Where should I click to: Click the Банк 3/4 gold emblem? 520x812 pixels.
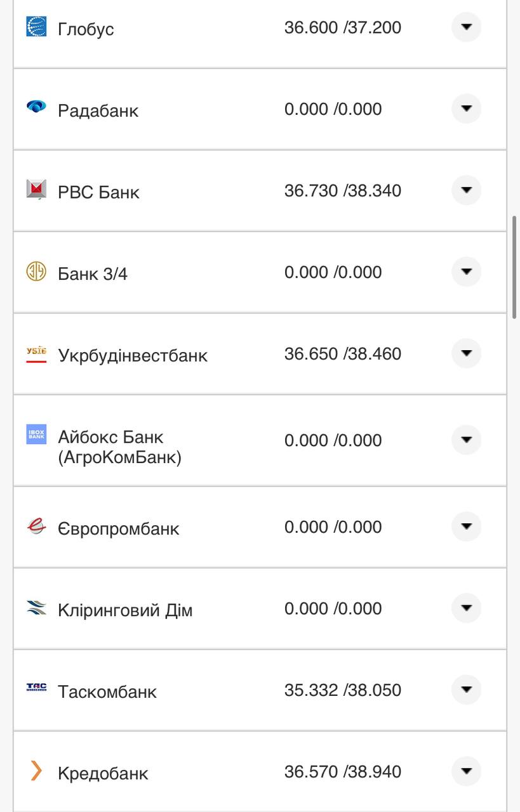[36, 272]
